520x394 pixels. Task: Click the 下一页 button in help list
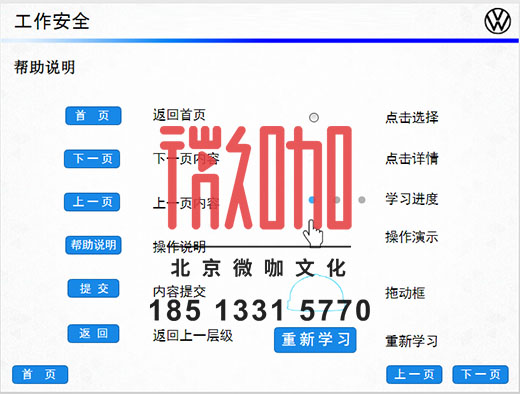click(92, 159)
